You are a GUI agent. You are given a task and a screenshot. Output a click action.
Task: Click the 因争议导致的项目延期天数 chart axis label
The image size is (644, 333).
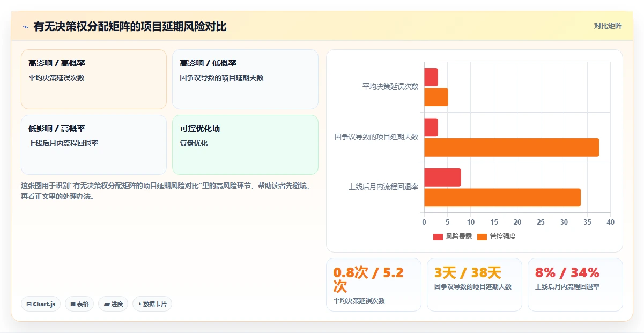pyautogui.click(x=376, y=137)
